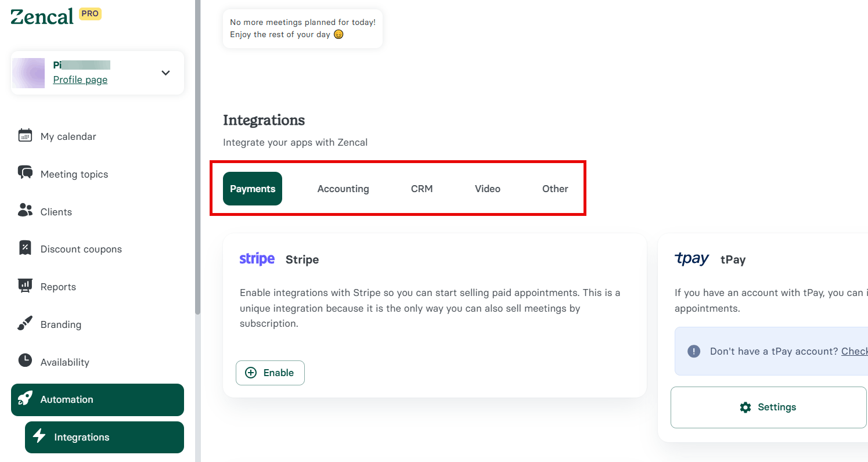Open tPay Settings

point(768,407)
